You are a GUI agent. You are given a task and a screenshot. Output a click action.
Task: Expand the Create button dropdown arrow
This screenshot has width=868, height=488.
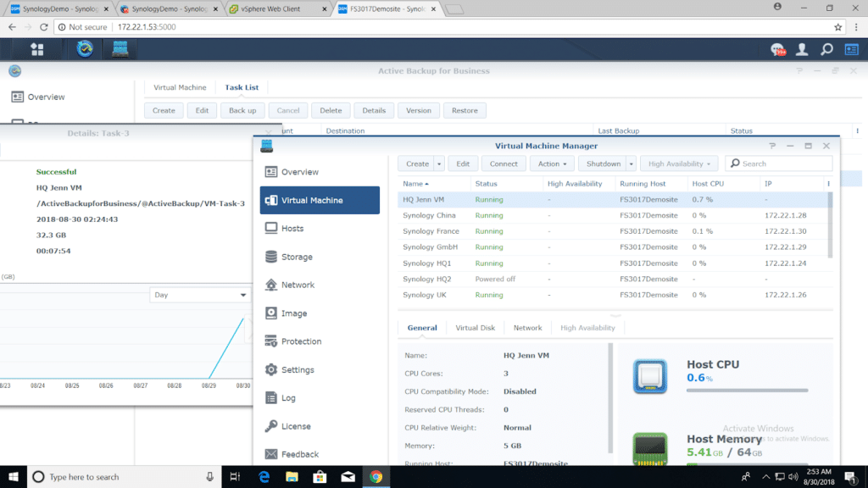click(439, 164)
